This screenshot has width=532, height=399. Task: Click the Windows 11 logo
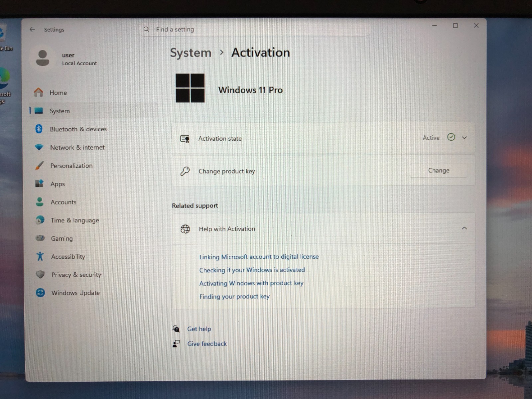click(x=190, y=88)
